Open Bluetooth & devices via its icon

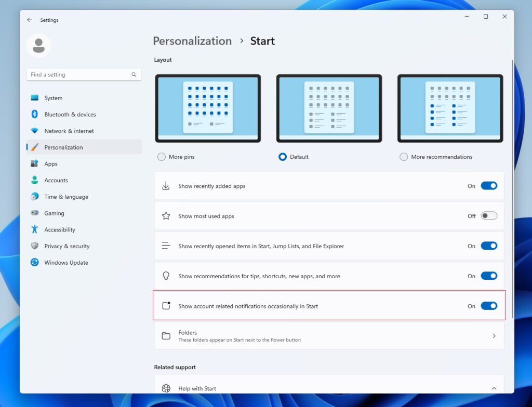point(35,114)
